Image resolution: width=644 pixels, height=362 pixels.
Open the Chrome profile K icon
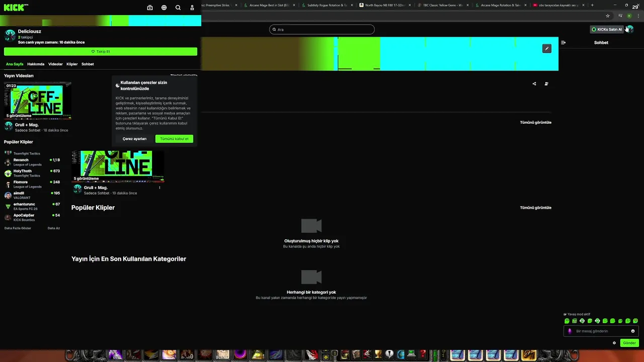click(629, 16)
